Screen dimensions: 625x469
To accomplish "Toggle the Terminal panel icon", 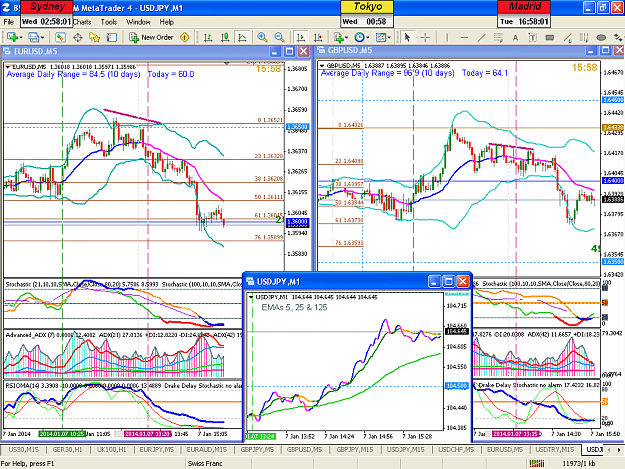I will (112, 37).
